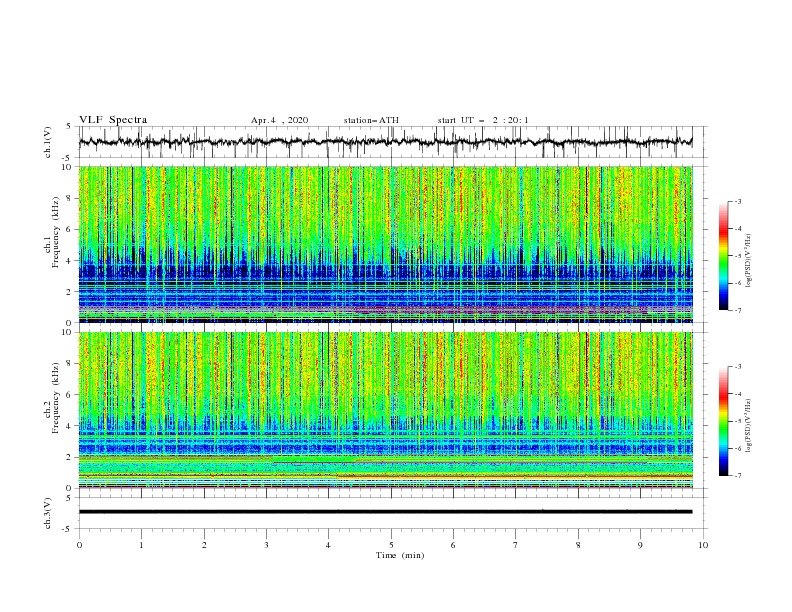Click the 'station=ATH' label
Screen dimensions: 792x612
tap(371, 120)
